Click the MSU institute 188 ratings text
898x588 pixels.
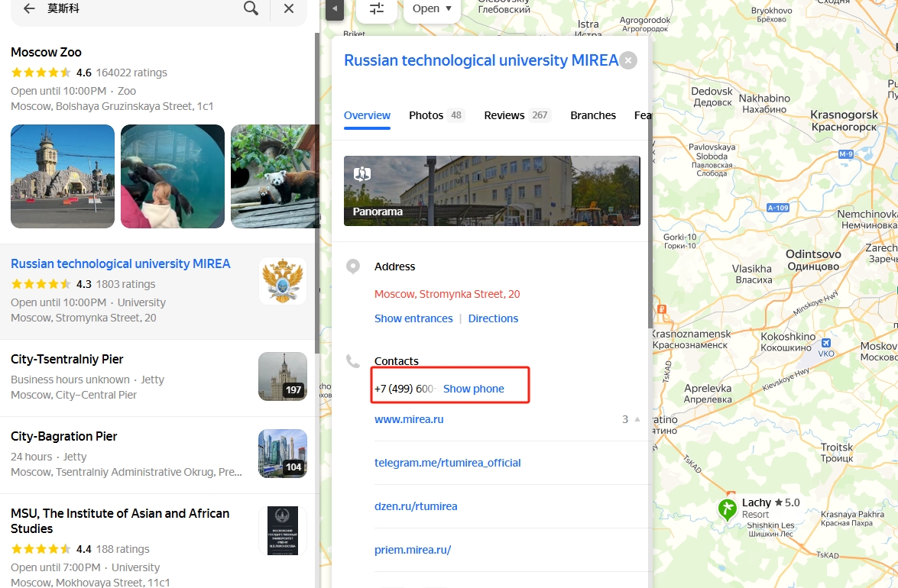122,549
